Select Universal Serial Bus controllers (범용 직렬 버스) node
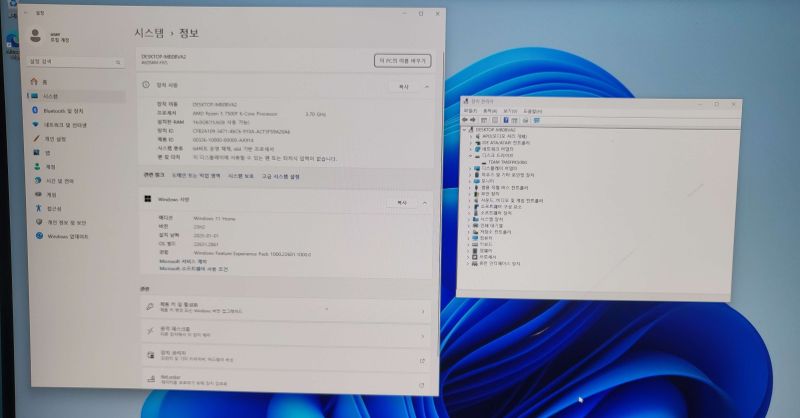The image size is (800, 418). click(504, 188)
